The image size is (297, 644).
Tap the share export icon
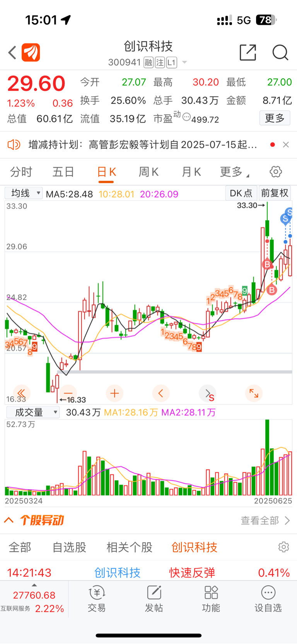(x=248, y=52)
